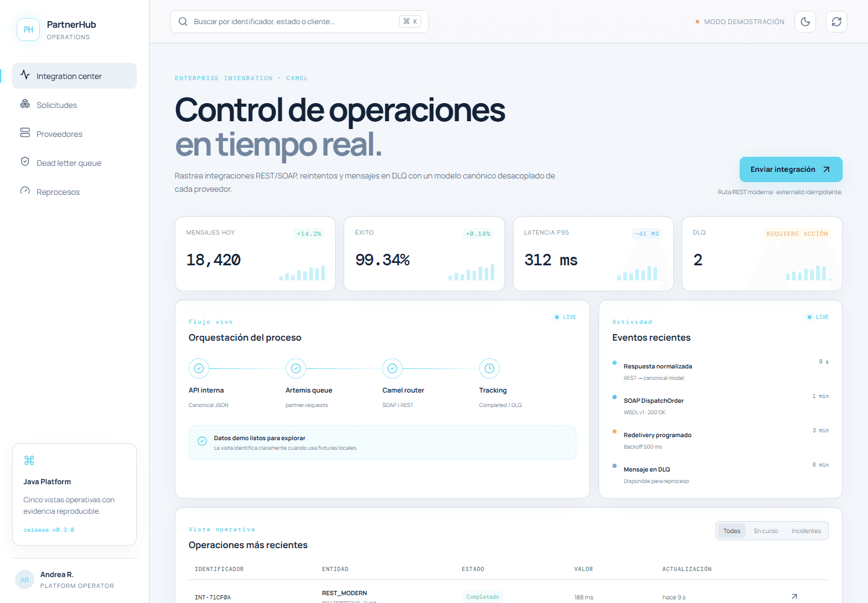The width and height of the screenshot is (868, 603).
Task: Click the Artemis queue step check icon
Action: tap(296, 368)
